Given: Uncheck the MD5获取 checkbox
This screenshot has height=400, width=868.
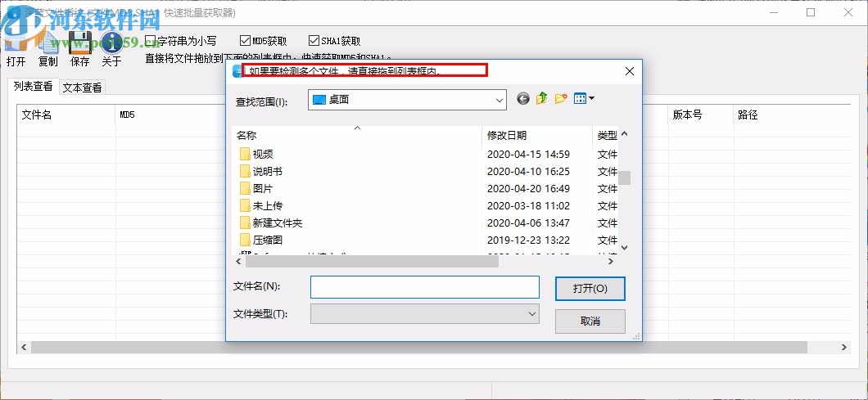Looking at the screenshot, I should point(245,40).
